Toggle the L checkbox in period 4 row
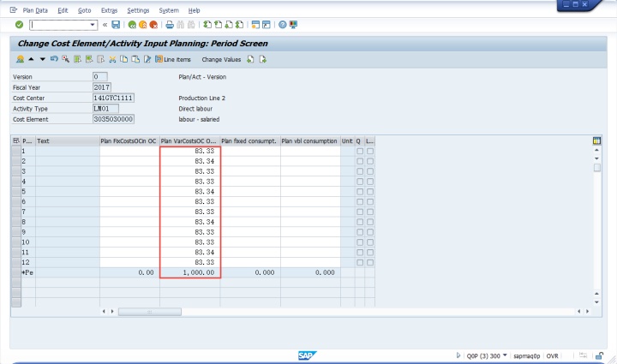 coord(370,182)
